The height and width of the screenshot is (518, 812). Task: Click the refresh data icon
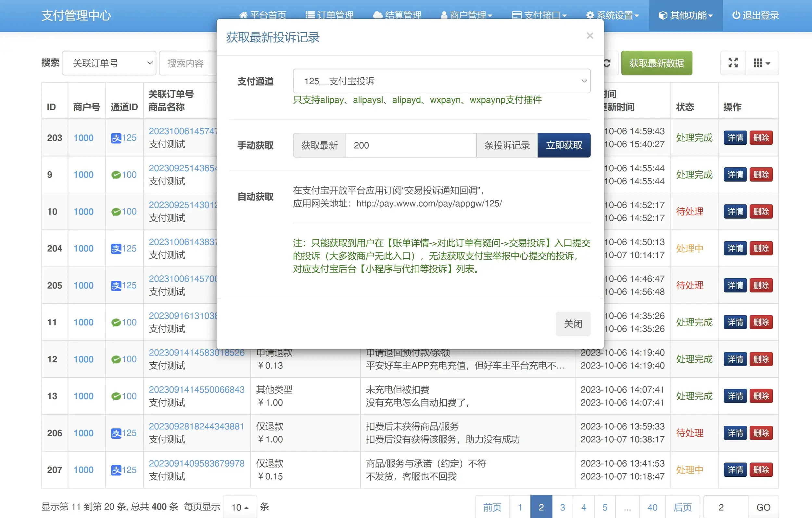coord(607,63)
